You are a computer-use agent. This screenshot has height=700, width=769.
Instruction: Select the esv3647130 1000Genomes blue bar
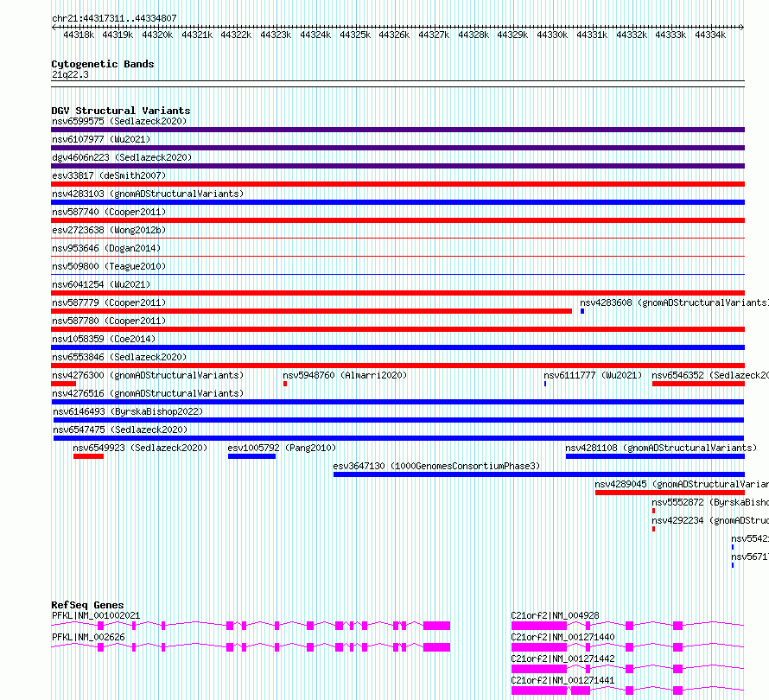(539, 474)
